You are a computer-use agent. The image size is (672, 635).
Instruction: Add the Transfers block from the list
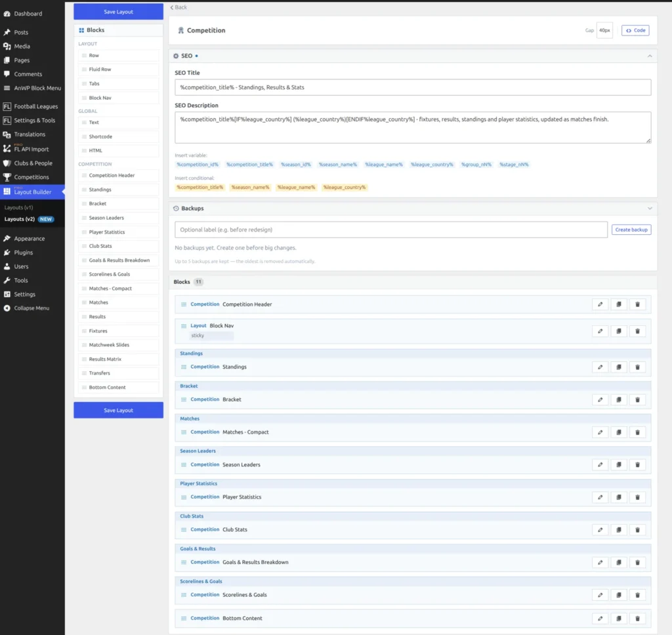[x=118, y=373]
